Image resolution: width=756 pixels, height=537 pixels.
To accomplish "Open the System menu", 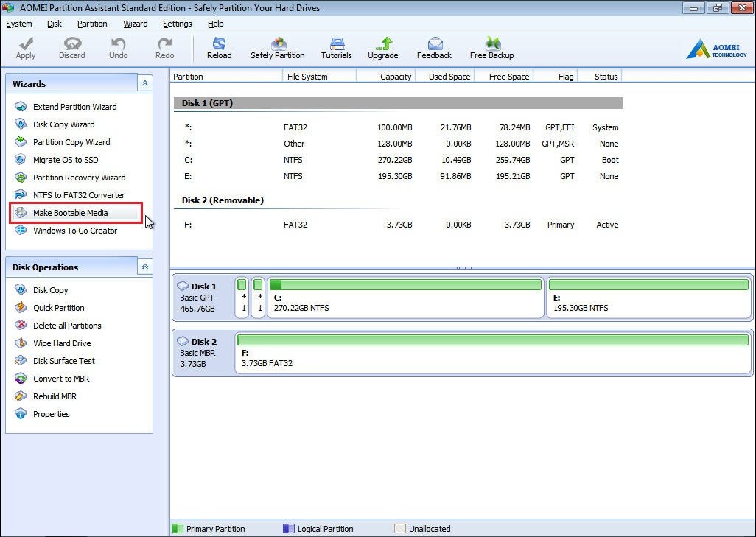I will [x=19, y=24].
